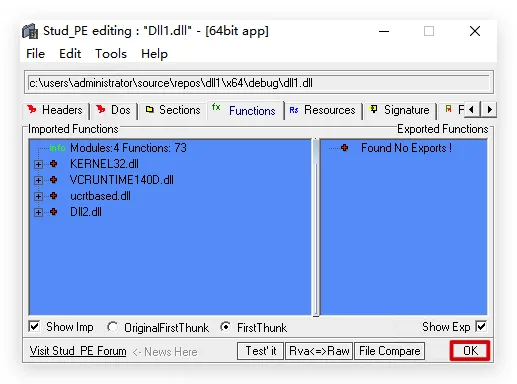Click the Stud_PE app icon in title bar
Image resolution: width=517 pixels, height=384 pixels.
(x=30, y=31)
